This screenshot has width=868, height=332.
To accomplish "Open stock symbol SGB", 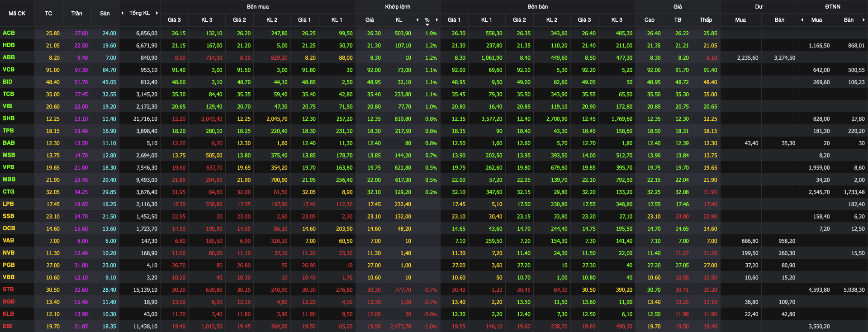I will (x=9, y=302).
